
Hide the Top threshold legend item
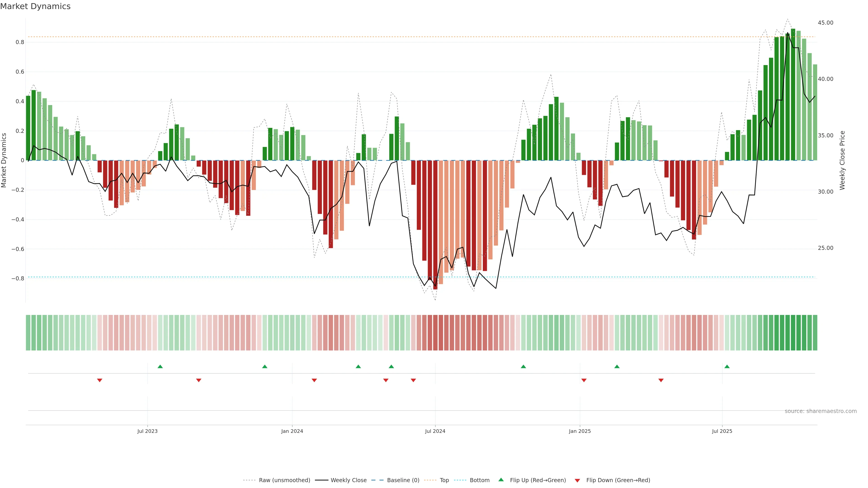point(444,480)
